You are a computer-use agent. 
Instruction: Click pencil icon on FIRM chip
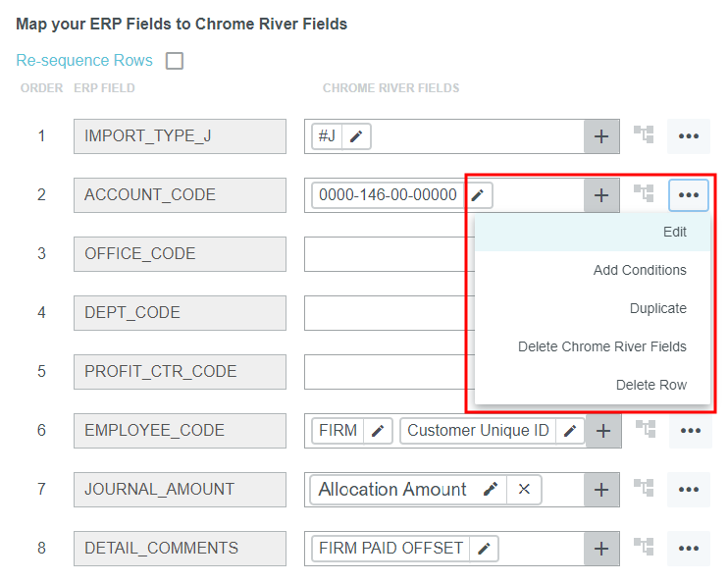click(378, 431)
